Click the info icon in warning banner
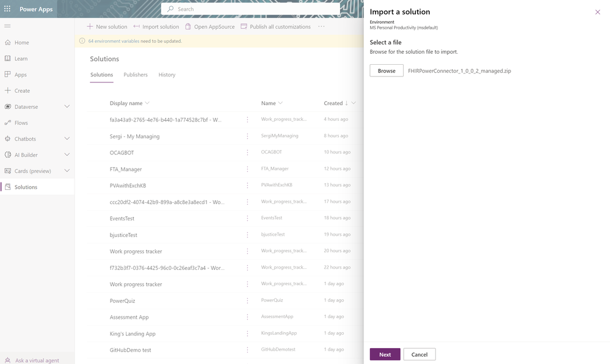The height and width of the screenshot is (364, 610). [x=82, y=41]
